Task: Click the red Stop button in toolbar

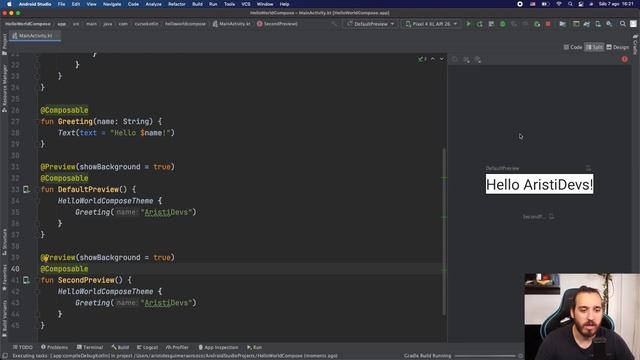Action: [548, 24]
